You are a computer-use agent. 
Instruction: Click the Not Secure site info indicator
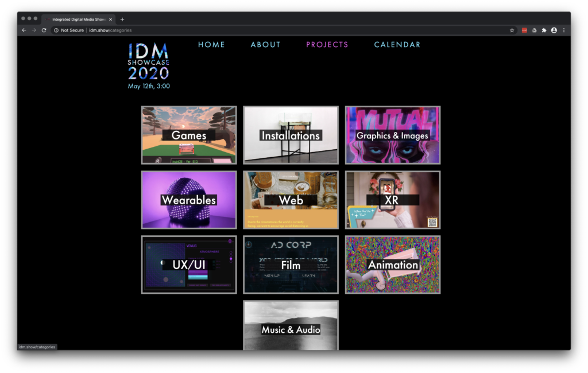(x=69, y=30)
